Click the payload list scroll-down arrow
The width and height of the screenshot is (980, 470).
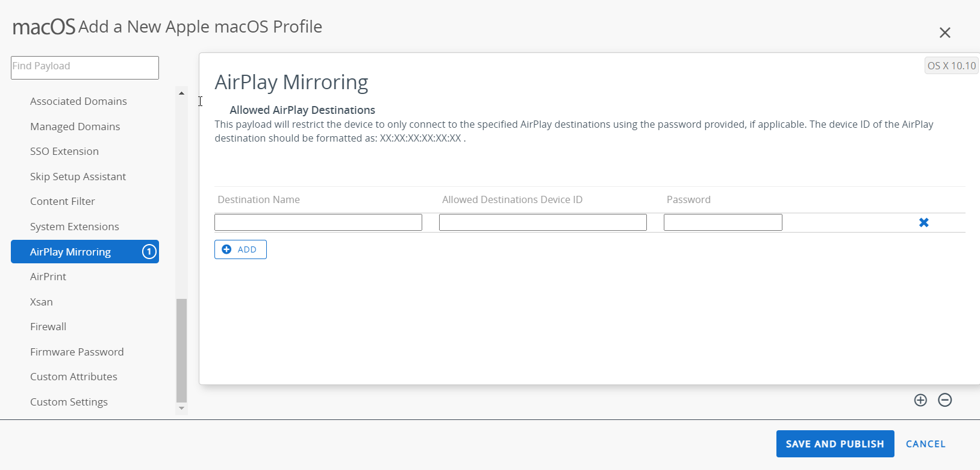tap(181, 409)
